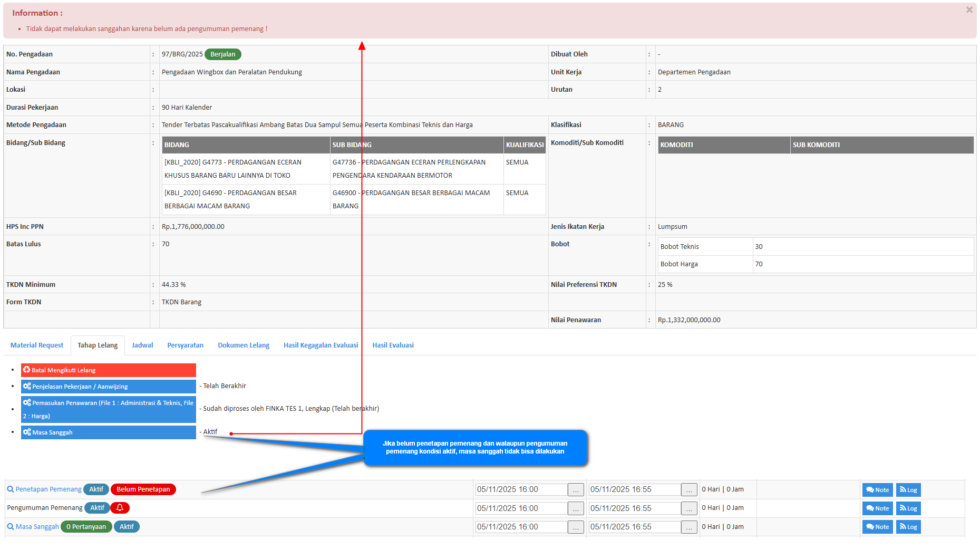Click the Penjelasan Pekerjaan / Aanwijzing button
The image size is (980, 559).
coord(108,387)
